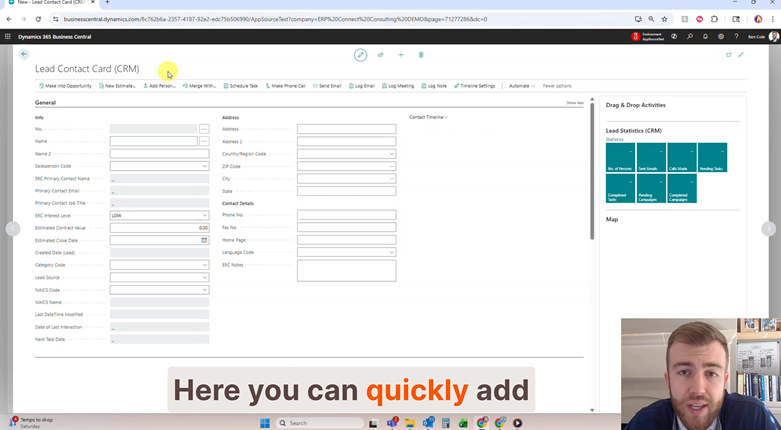The height and width of the screenshot is (430, 781).
Task: Click the Home Page input field
Action: click(x=347, y=240)
